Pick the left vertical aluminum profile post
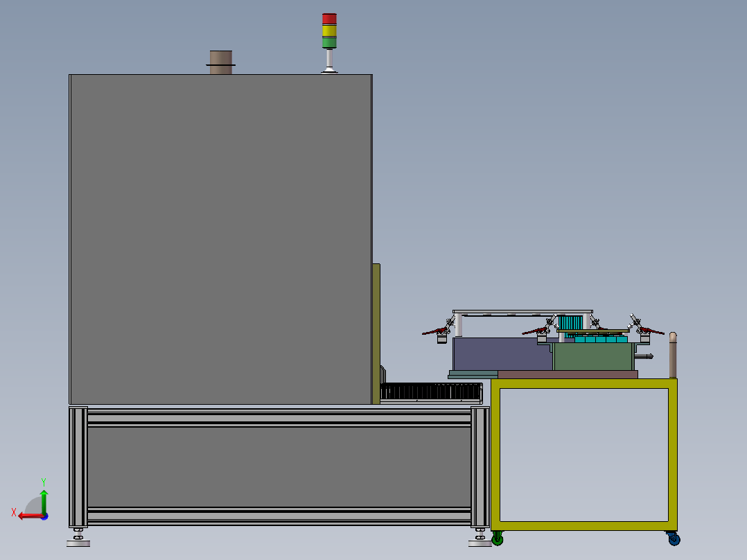This screenshot has height=560, width=747. click(78, 466)
